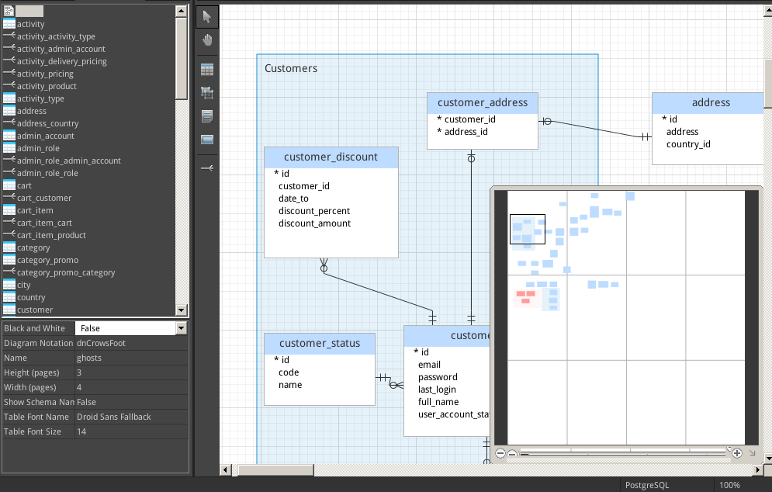Select admin_role table in the list
This screenshot has height=492, width=772.
pos(38,148)
